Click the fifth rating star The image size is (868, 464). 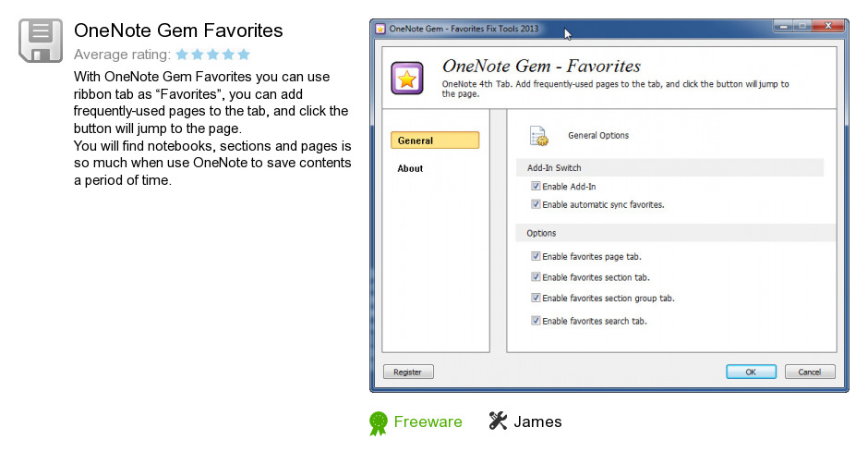(244, 55)
